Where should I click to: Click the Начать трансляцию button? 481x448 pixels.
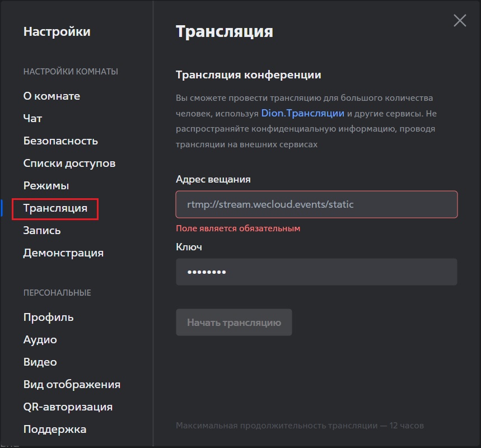[x=234, y=322]
